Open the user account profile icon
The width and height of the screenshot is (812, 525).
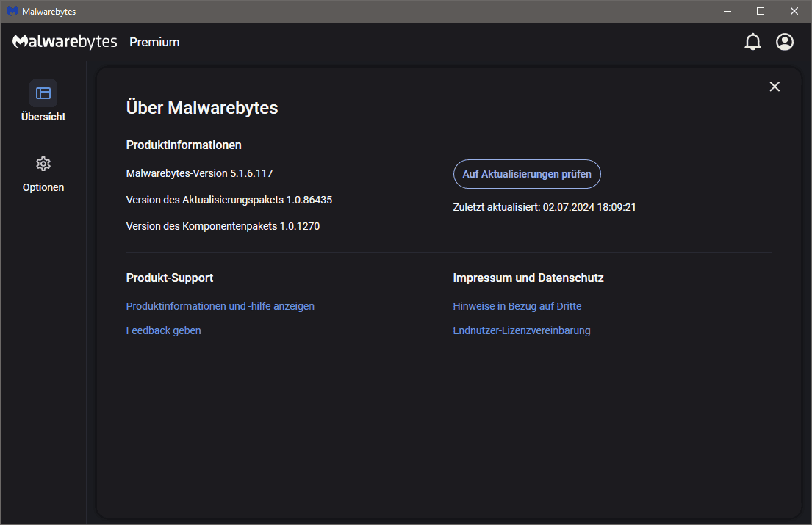click(x=785, y=42)
